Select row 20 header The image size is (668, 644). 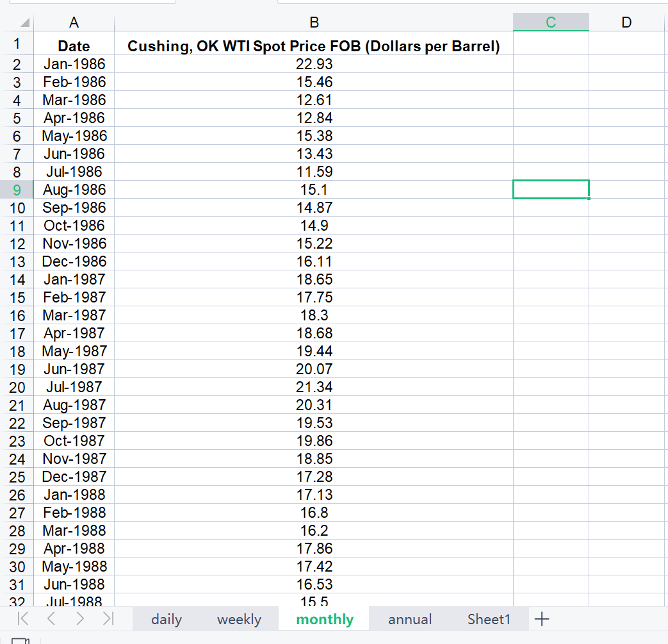17,387
